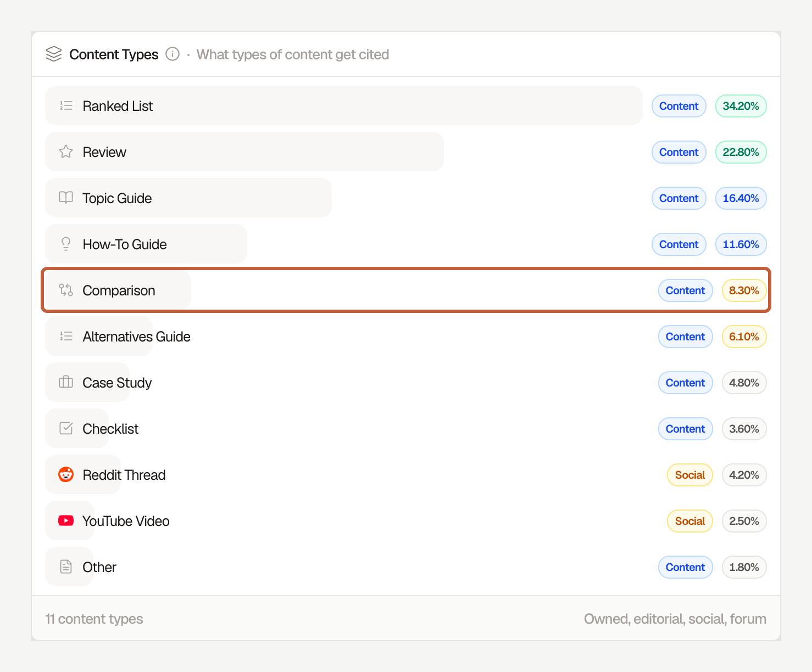812x672 pixels.
Task: Select the YouTube Video row label
Action: pyautogui.click(x=126, y=521)
